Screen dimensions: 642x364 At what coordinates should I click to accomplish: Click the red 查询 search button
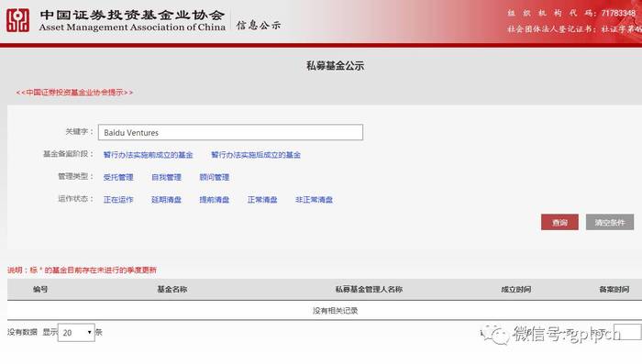click(x=559, y=222)
